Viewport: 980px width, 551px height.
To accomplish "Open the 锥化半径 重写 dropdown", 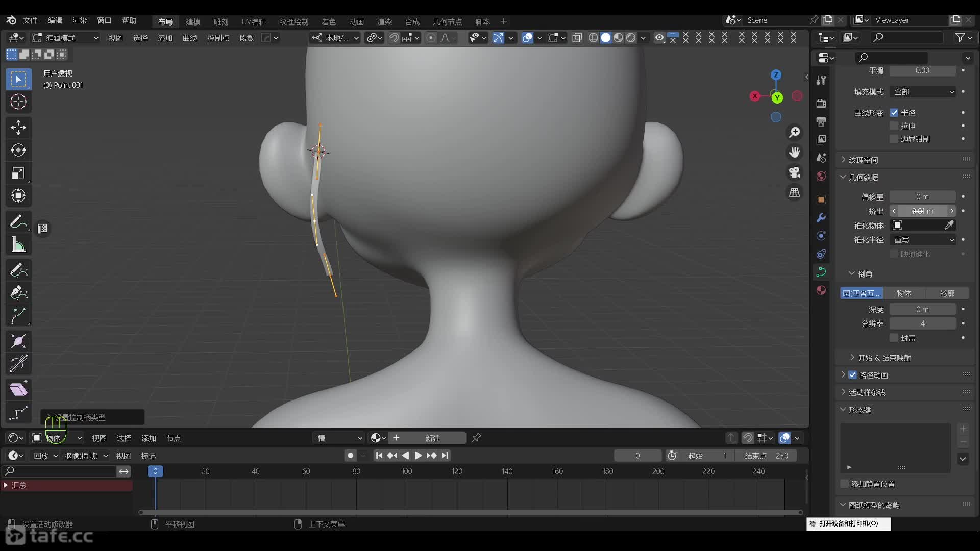I will point(923,240).
